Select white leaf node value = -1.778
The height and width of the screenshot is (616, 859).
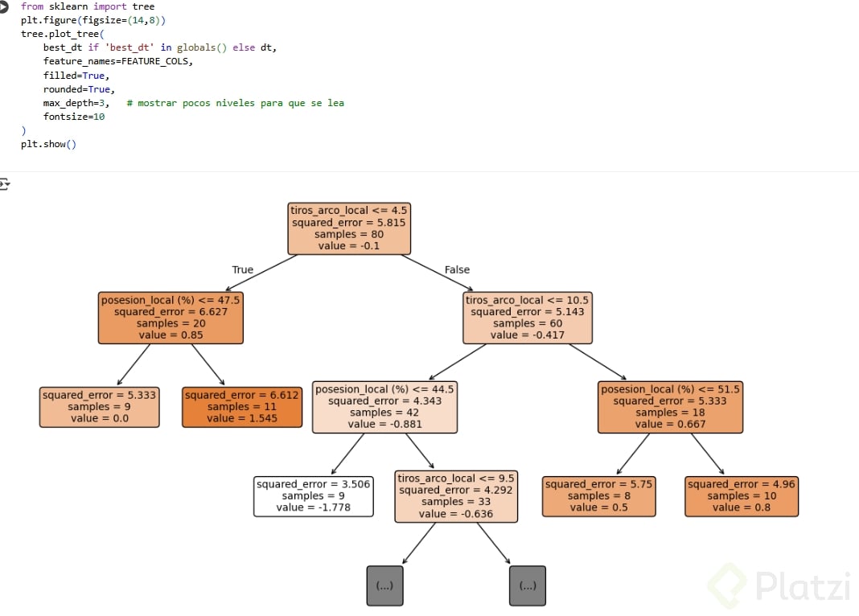pos(314,496)
